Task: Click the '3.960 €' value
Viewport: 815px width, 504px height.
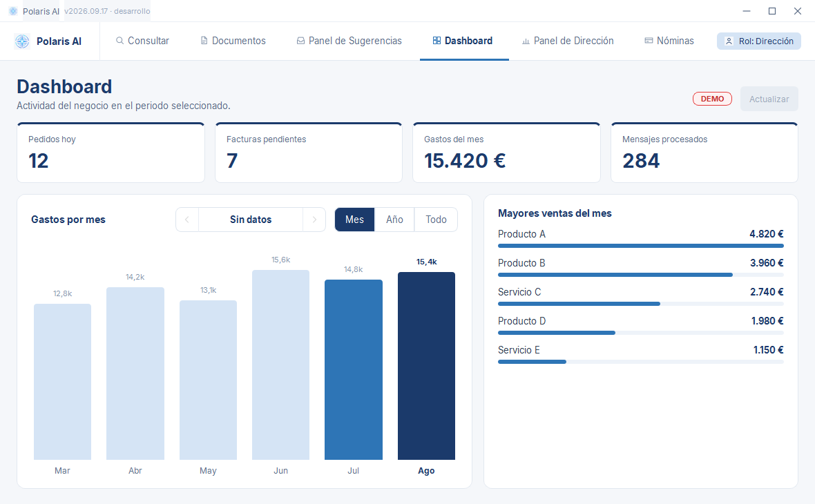Action: click(x=767, y=263)
